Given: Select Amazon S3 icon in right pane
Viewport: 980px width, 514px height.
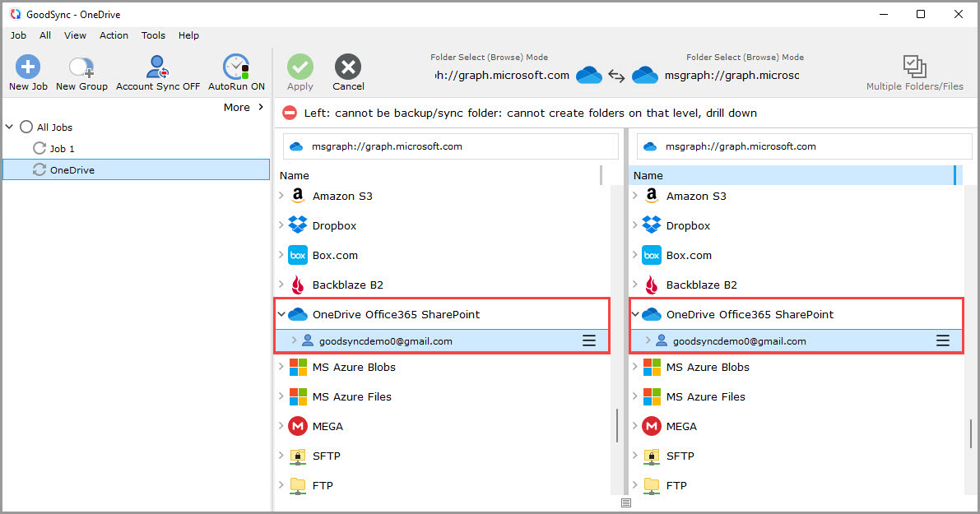Looking at the screenshot, I should 652,196.
